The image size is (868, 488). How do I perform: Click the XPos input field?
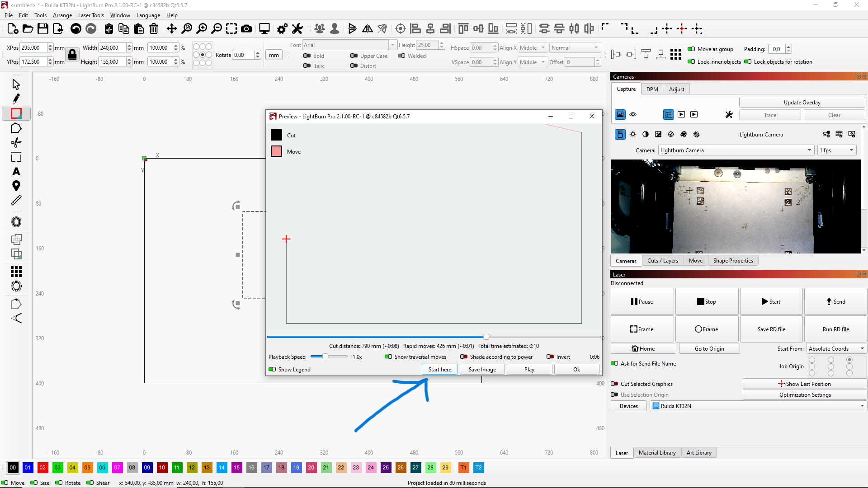[x=33, y=48]
